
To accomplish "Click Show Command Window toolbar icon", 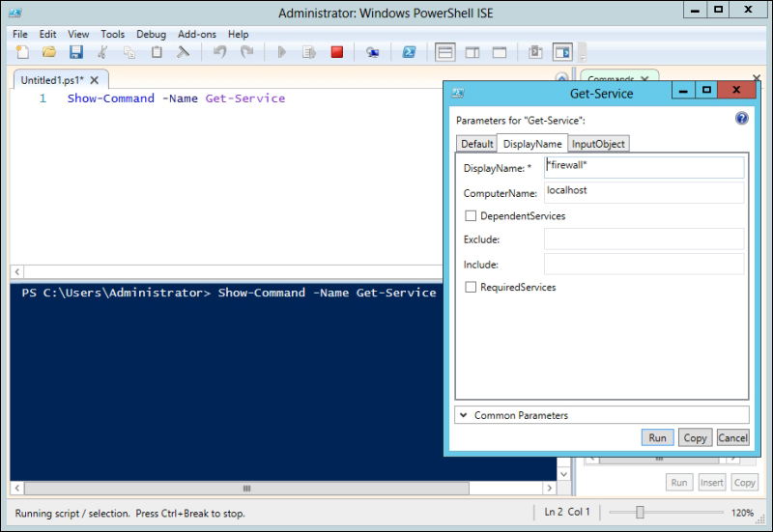I will coord(535,52).
